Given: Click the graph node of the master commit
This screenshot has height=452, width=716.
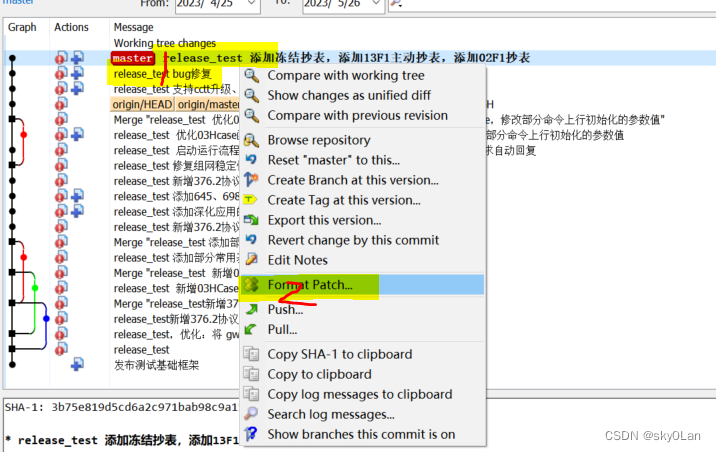Looking at the screenshot, I should [x=12, y=58].
